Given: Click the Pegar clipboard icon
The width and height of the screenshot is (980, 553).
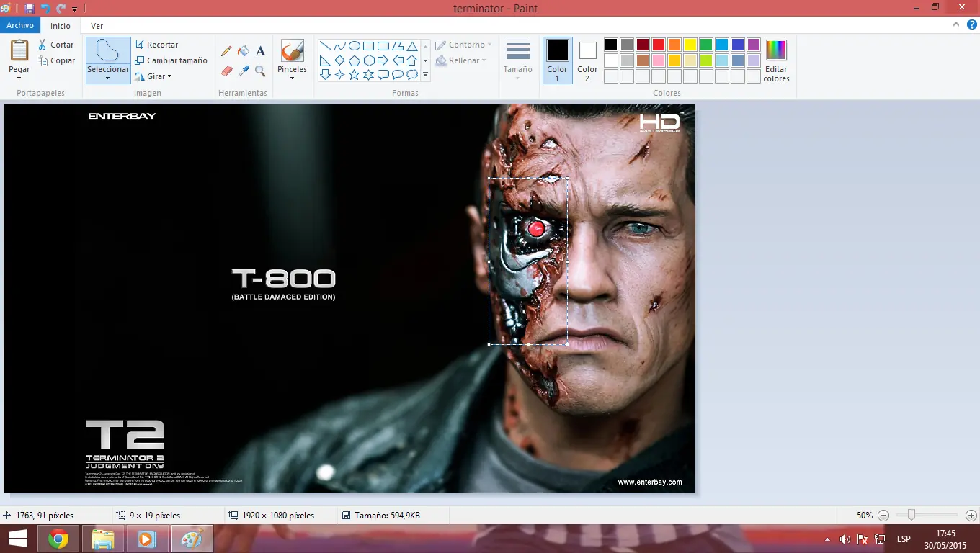Looking at the screenshot, I should point(19,50).
